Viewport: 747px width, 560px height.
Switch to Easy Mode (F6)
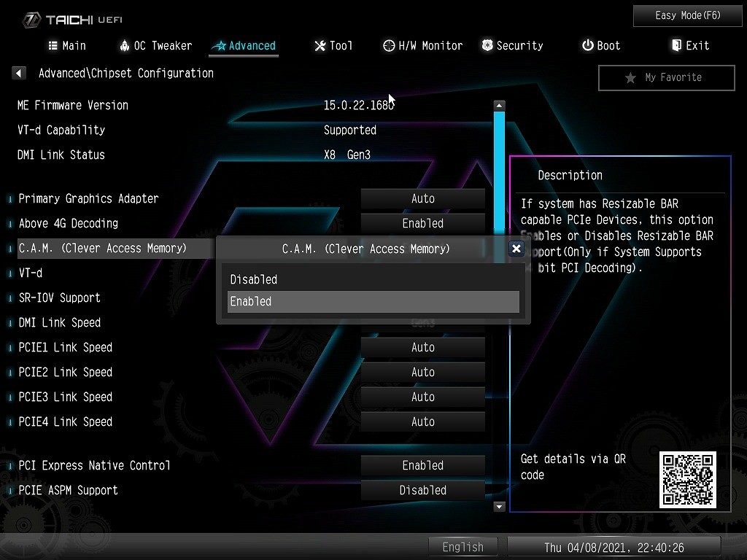pos(688,15)
